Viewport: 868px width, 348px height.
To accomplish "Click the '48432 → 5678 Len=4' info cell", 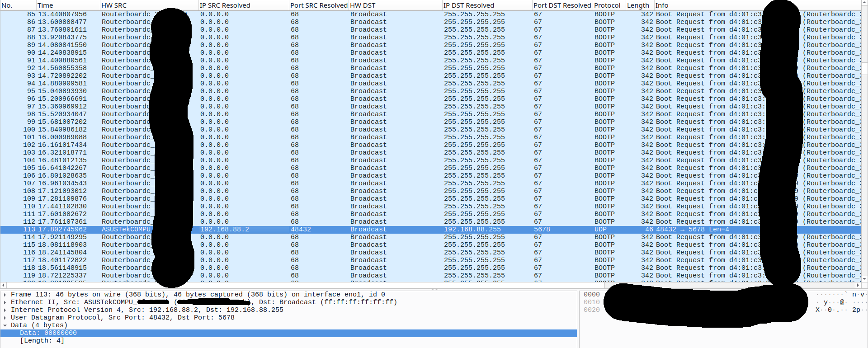I will [693, 230].
